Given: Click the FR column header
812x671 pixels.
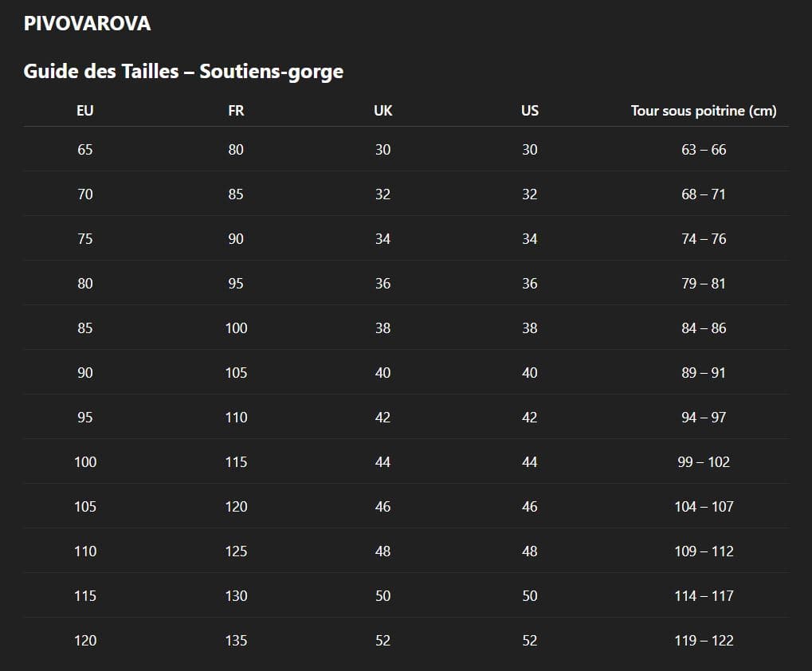Looking at the screenshot, I should (x=236, y=111).
